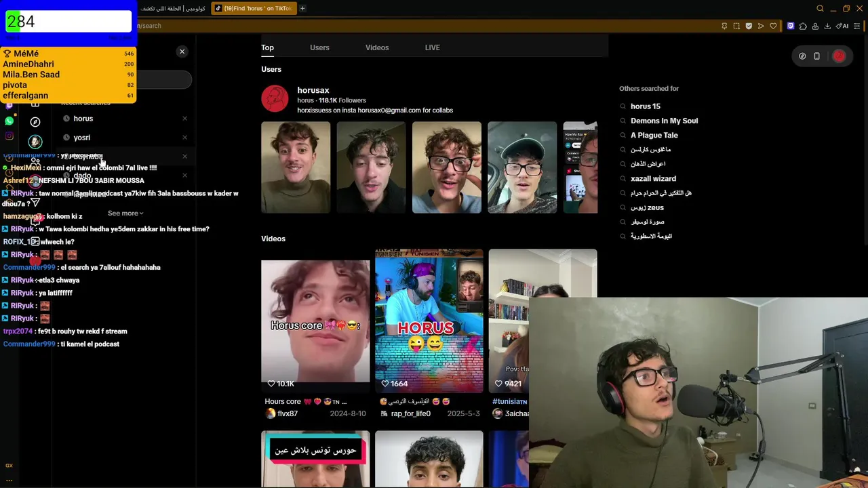Viewport: 868px width, 488px height.
Task: Click the browser address bar
Action: pos(427,26)
